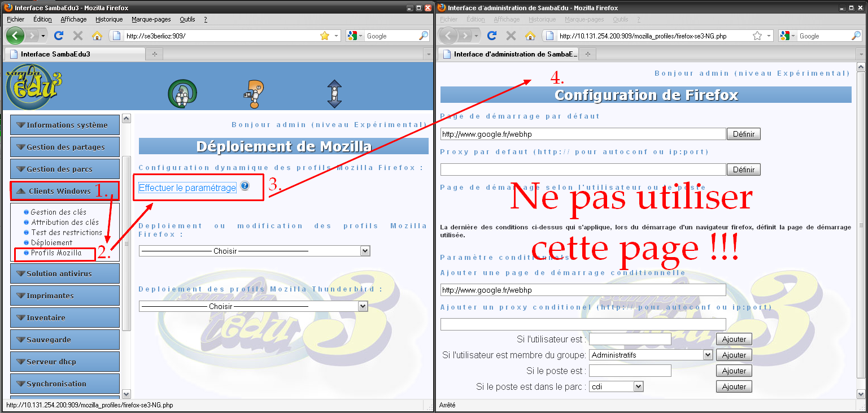The height and width of the screenshot is (413, 868).
Task: Open Attribution des clés
Action: pyautogui.click(x=65, y=223)
